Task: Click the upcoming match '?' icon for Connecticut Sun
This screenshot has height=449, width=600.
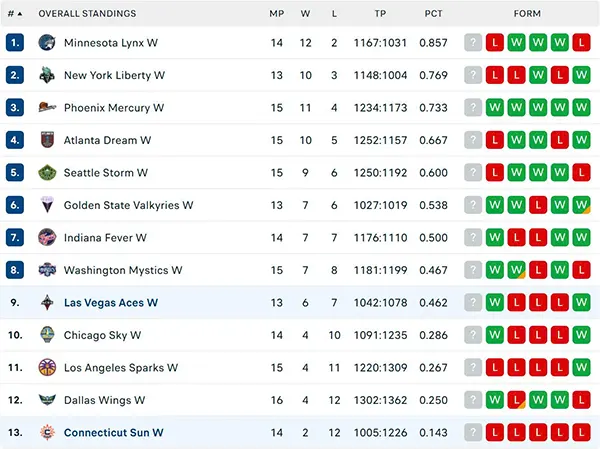Action: [x=473, y=433]
